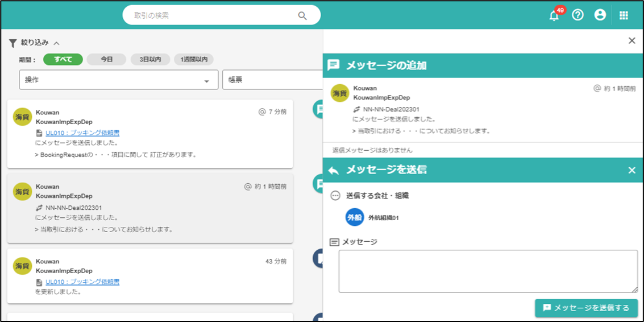Image resolution: width=644 pixels, height=322 pixels.
Task: Select the 1週間以内 period filter
Action: 194,59
